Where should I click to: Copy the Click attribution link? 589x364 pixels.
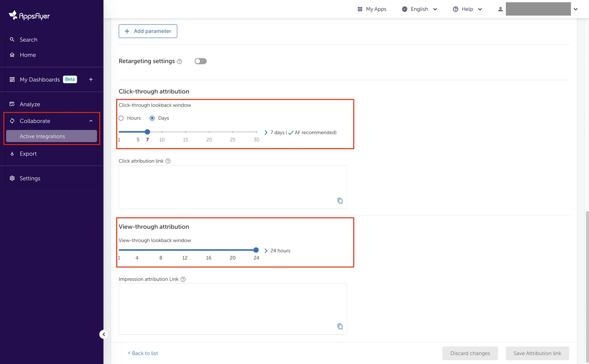pos(340,200)
